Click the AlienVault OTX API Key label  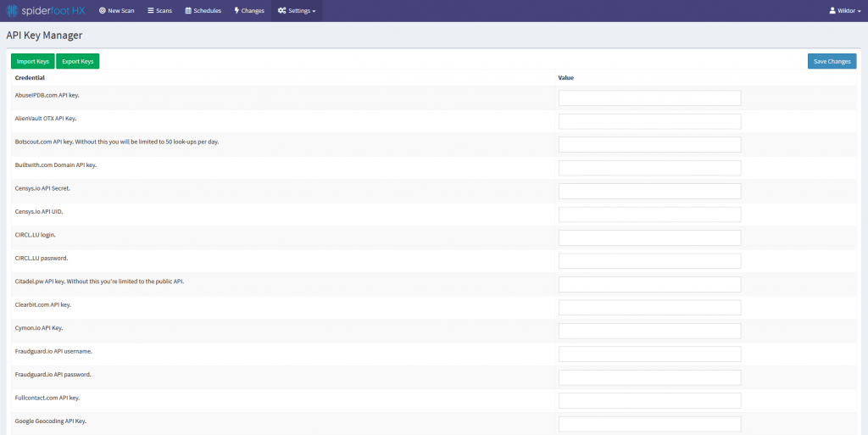(46, 119)
